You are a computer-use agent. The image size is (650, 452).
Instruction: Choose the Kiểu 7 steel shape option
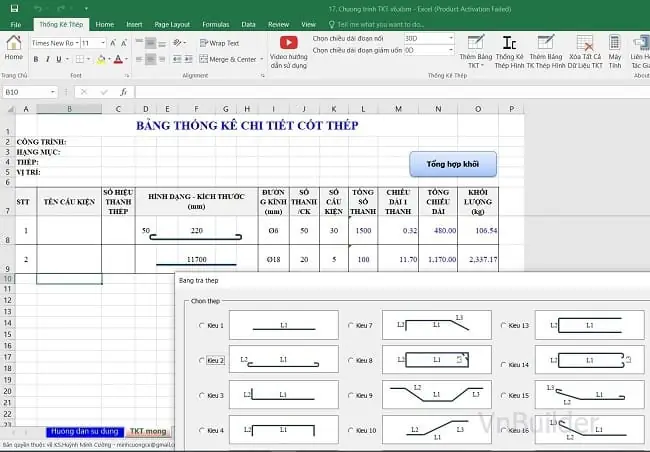(x=351, y=326)
